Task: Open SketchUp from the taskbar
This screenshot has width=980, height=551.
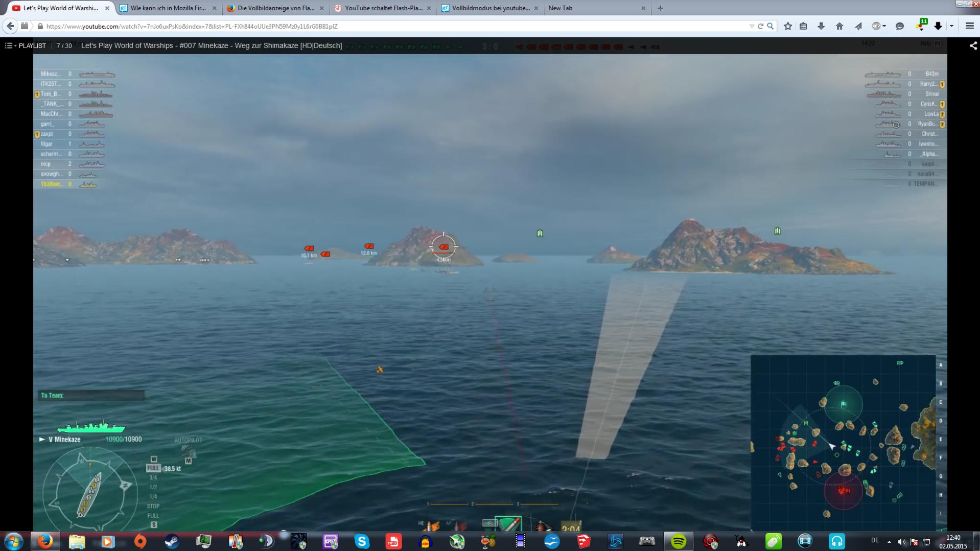Action: point(584,541)
